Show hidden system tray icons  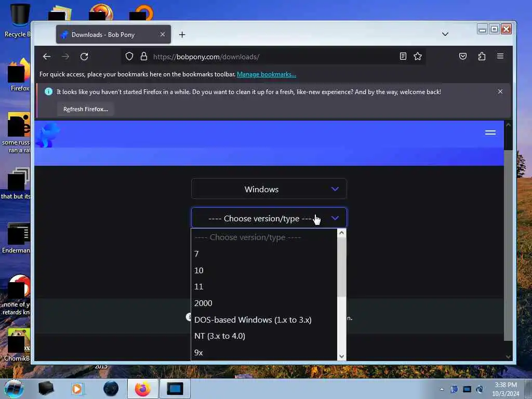click(442, 389)
